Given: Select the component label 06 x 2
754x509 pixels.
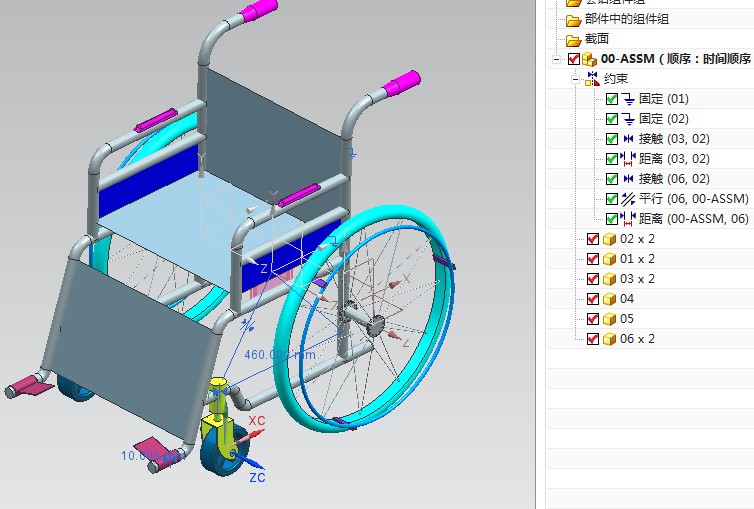Looking at the screenshot, I should coord(637,339).
